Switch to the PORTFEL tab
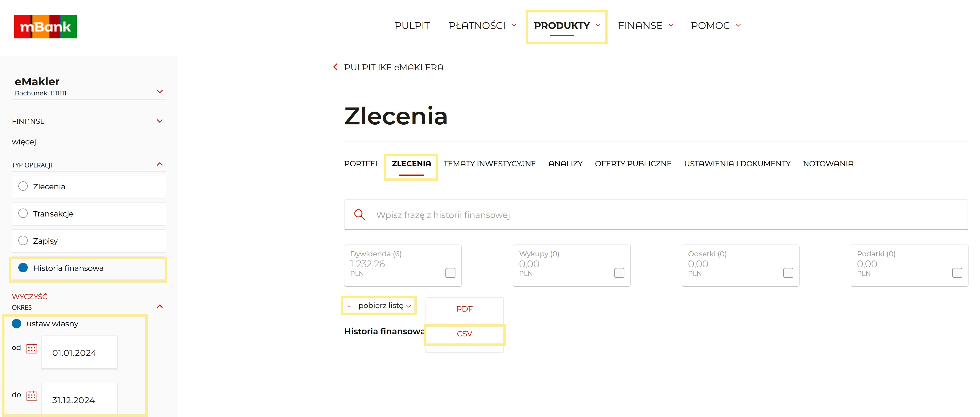The height and width of the screenshot is (417, 980). click(362, 164)
